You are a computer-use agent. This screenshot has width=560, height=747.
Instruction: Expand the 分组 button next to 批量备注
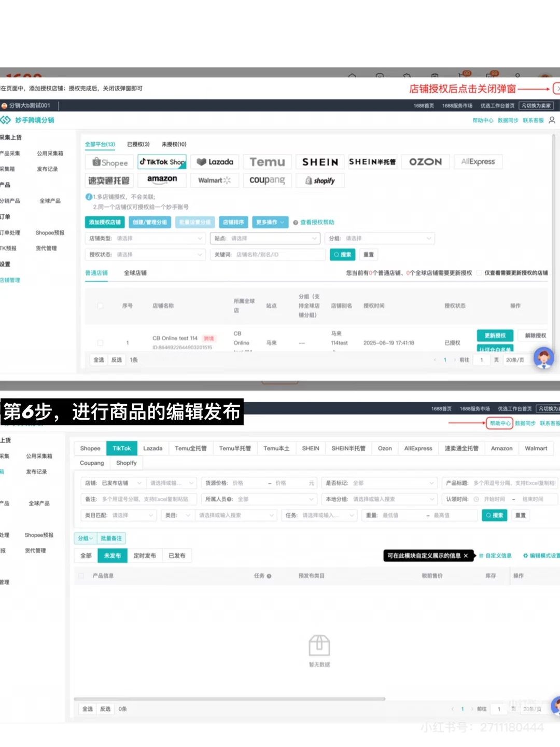tap(86, 538)
